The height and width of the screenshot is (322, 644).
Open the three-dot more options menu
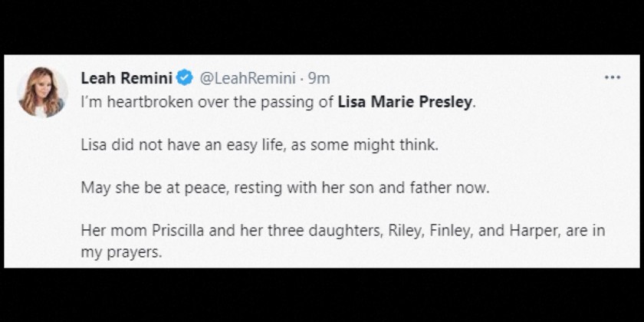(612, 77)
